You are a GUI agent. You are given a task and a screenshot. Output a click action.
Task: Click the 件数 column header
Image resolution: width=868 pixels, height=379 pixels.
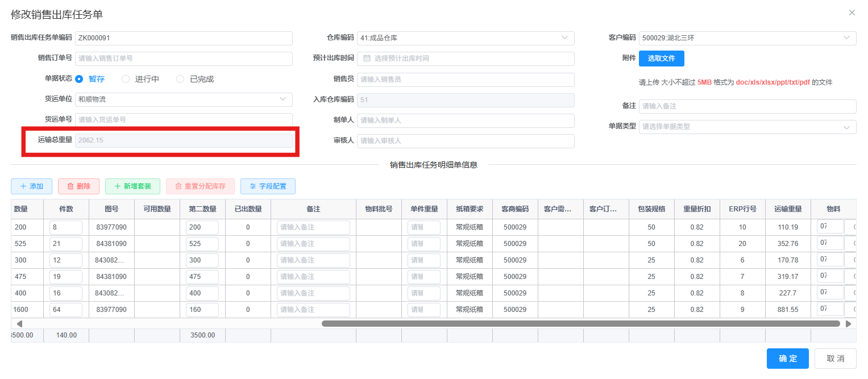(66, 209)
